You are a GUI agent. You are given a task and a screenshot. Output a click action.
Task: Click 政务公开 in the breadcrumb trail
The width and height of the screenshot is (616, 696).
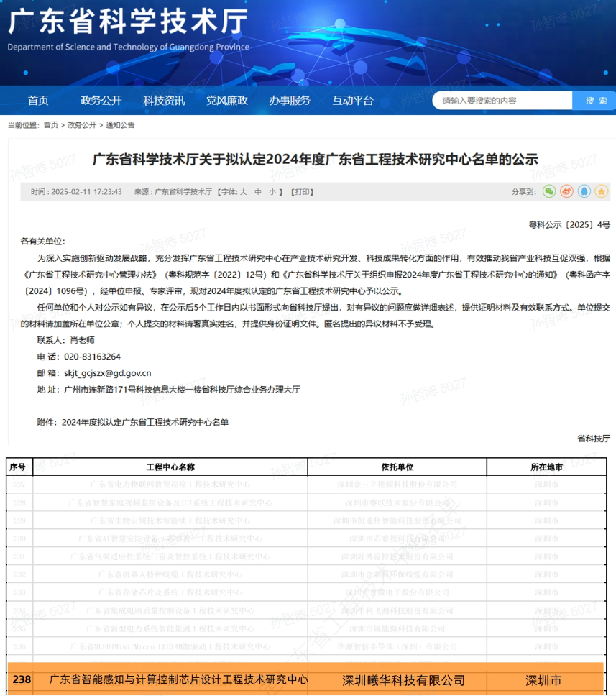pyautogui.click(x=82, y=125)
